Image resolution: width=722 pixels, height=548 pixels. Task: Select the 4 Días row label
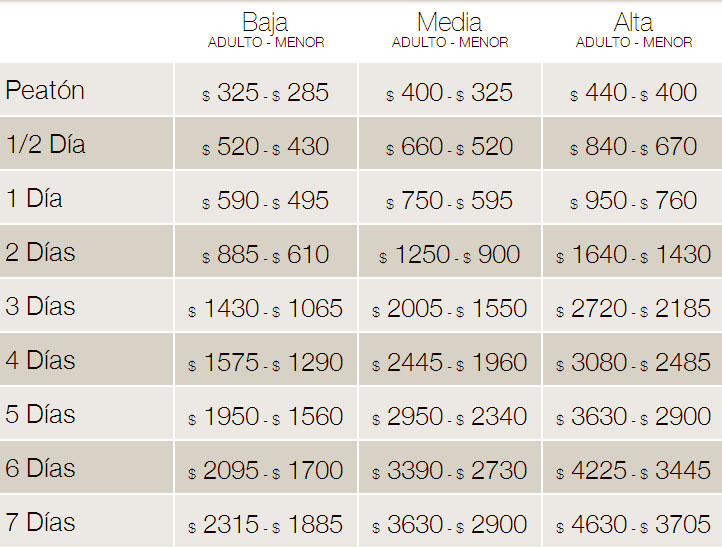[x=40, y=361]
